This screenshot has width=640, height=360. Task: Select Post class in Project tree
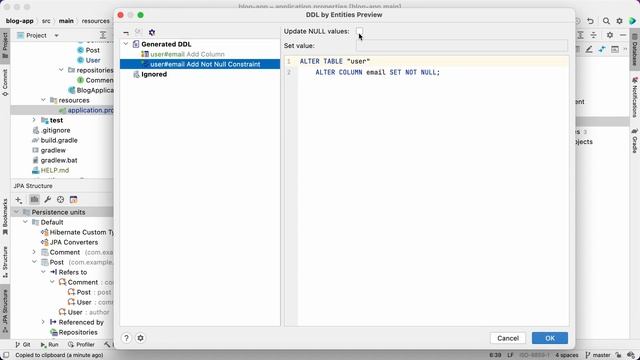click(x=92, y=50)
